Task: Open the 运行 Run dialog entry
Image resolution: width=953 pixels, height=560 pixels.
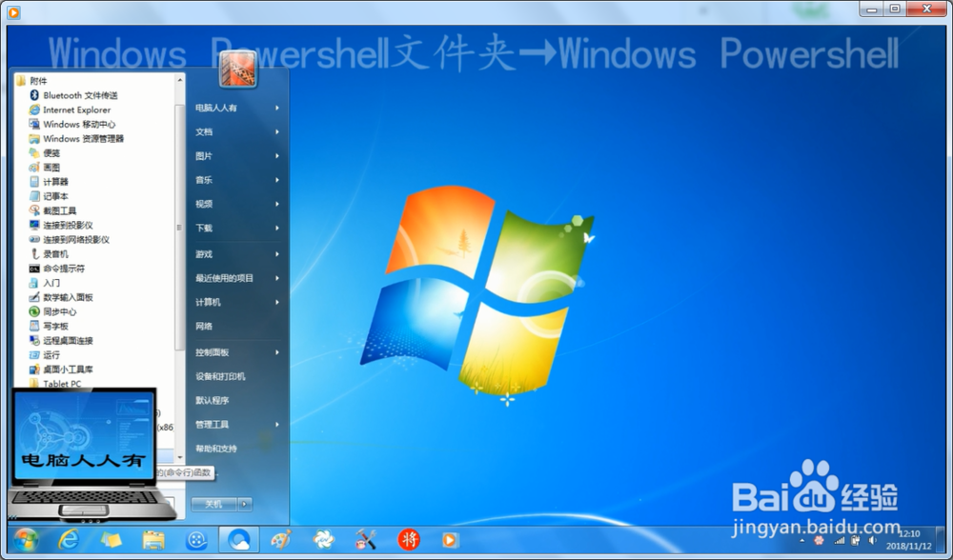Action: (x=45, y=354)
